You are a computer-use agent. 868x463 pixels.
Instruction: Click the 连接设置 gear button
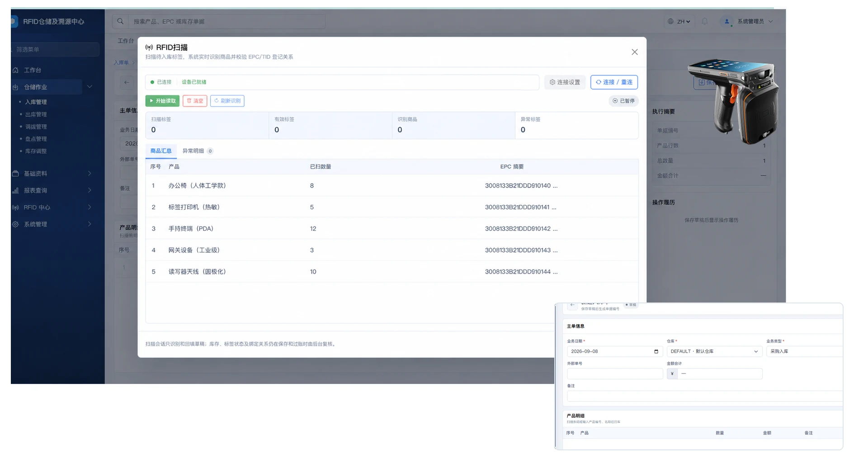tap(565, 82)
